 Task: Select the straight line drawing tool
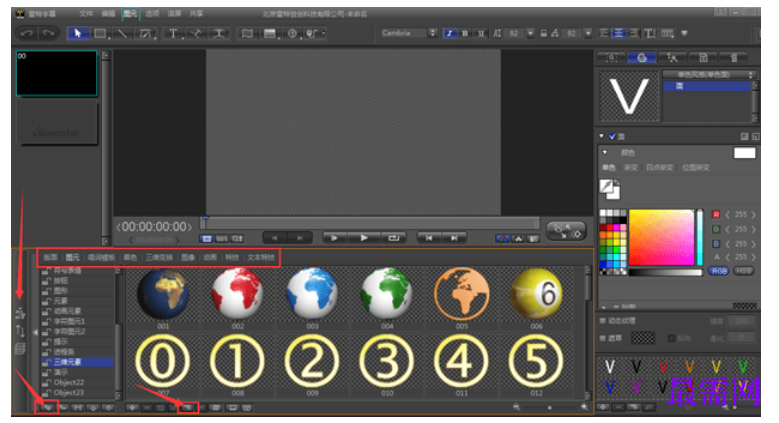[x=122, y=33]
